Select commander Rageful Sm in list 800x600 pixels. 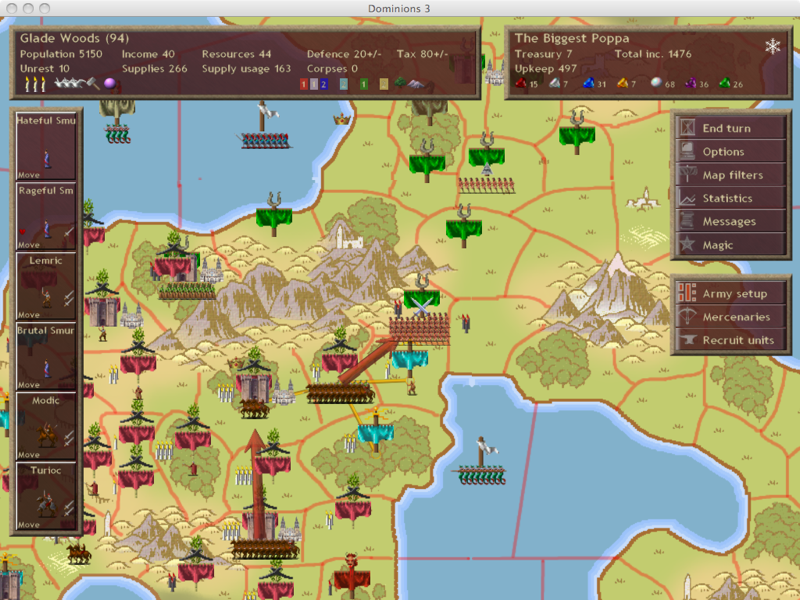pyautogui.click(x=46, y=216)
